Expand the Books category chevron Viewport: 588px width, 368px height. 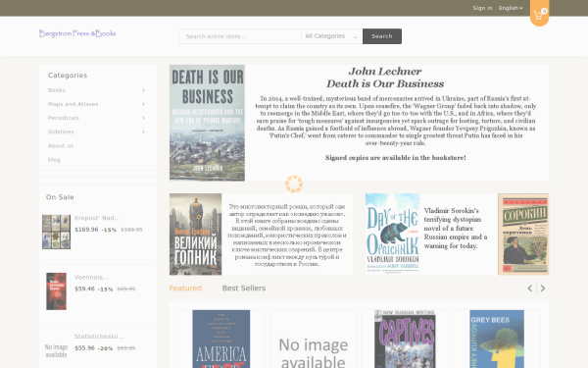[143, 90]
